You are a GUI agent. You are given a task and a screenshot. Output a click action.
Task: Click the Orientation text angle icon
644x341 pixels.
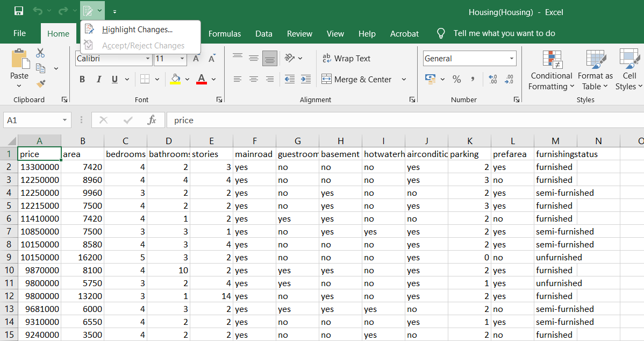[290, 58]
